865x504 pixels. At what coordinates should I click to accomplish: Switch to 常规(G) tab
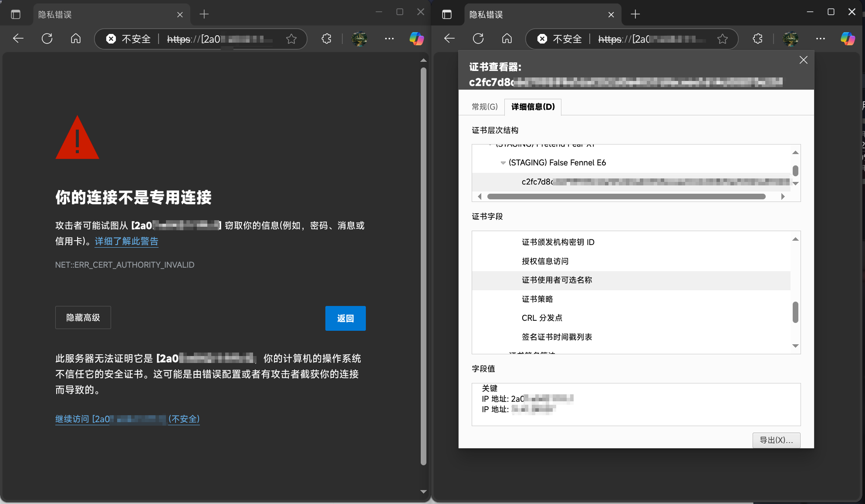coord(484,107)
